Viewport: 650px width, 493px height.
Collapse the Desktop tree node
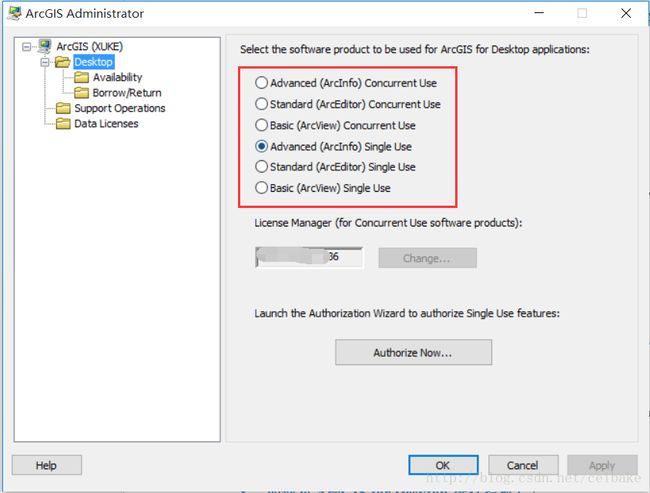point(45,62)
